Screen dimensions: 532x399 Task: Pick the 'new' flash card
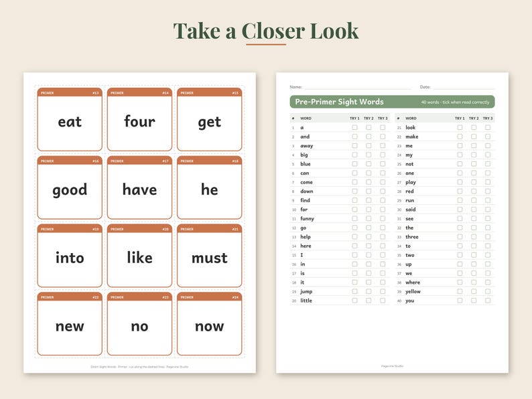[70, 324]
